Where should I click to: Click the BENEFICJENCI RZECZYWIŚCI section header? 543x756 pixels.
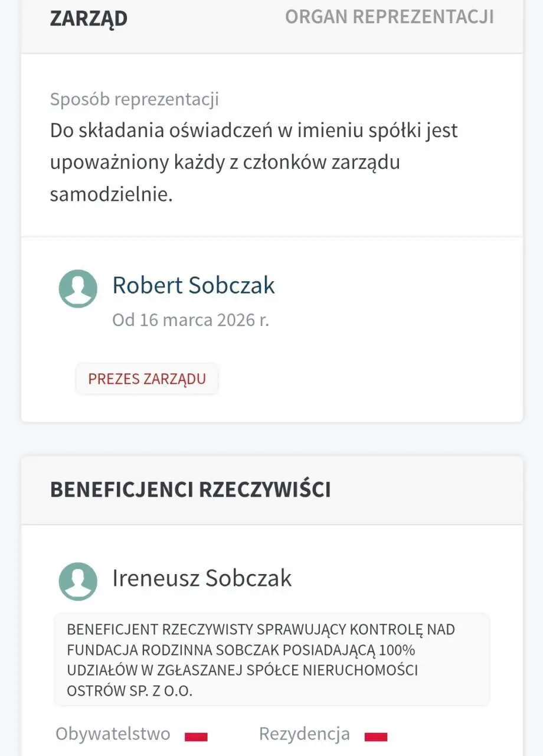tap(190, 490)
